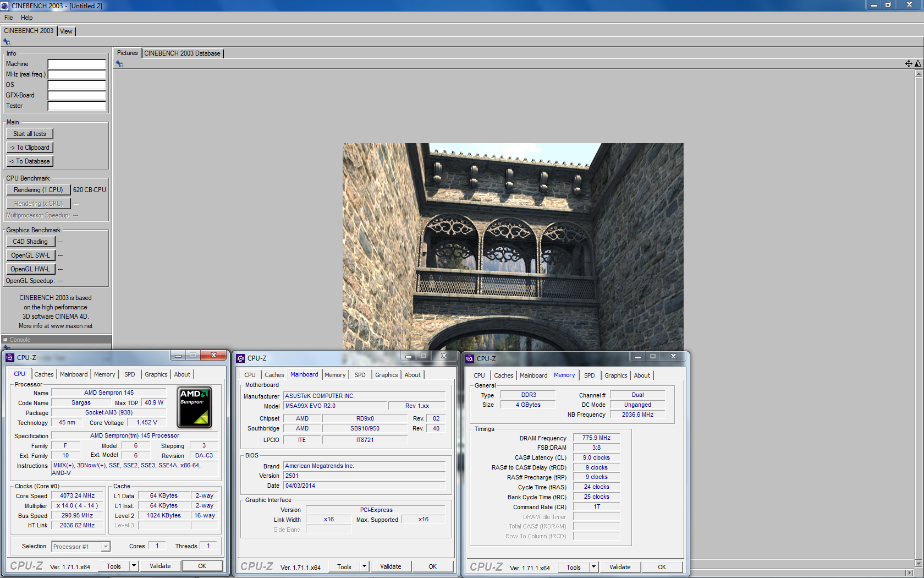Viewport: 924px width, 578px height.
Task: Open About tab in middle CPU-Z window
Action: (x=413, y=375)
